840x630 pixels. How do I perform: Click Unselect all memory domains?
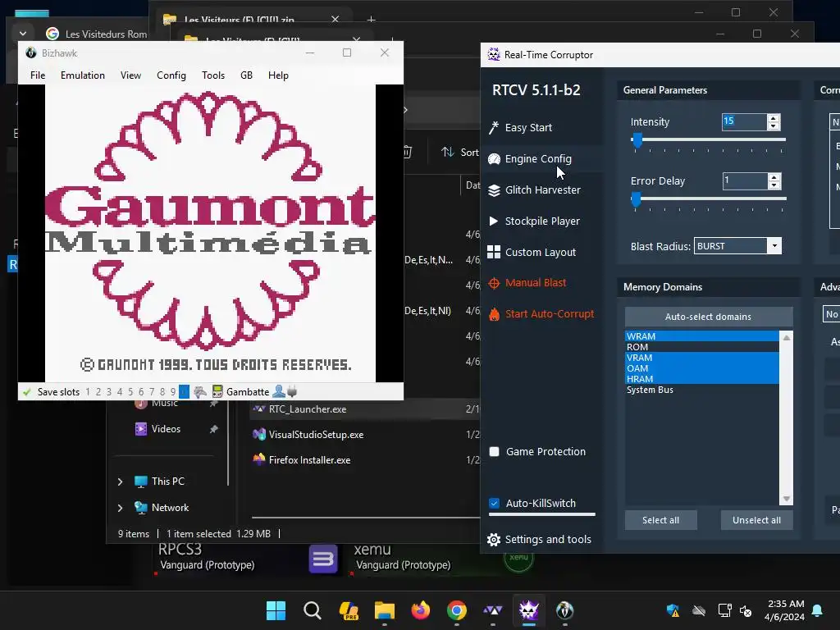[x=756, y=520]
